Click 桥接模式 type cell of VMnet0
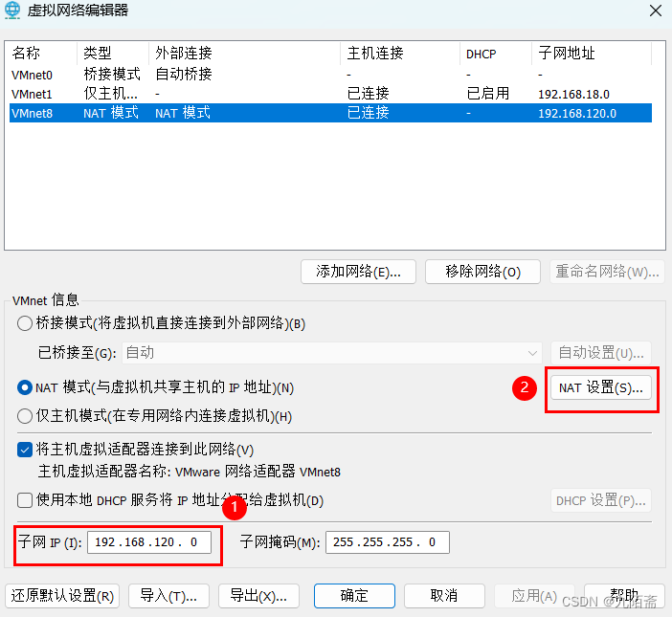672x617 pixels. (112, 75)
